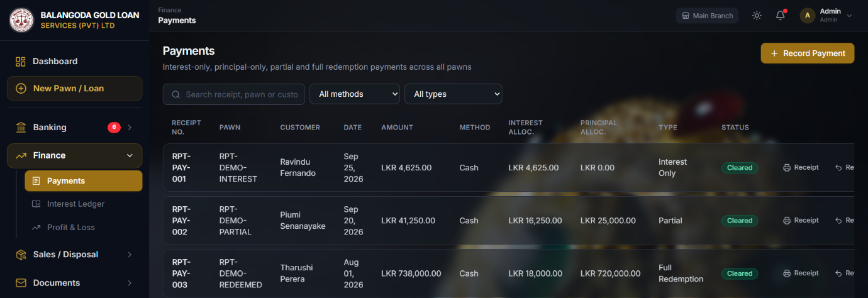Expand the Sales / Disposal chevron
The width and height of the screenshot is (868, 298).
tap(130, 255)
